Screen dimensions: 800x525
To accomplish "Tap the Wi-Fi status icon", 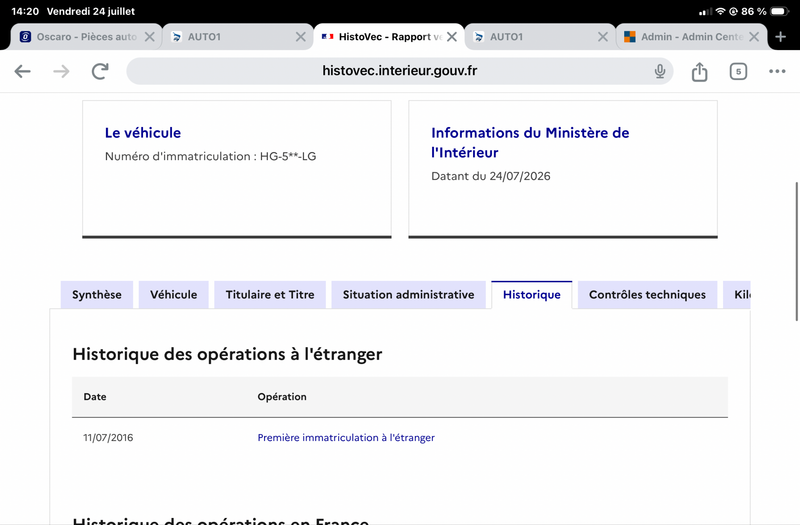I will (720, 11).
